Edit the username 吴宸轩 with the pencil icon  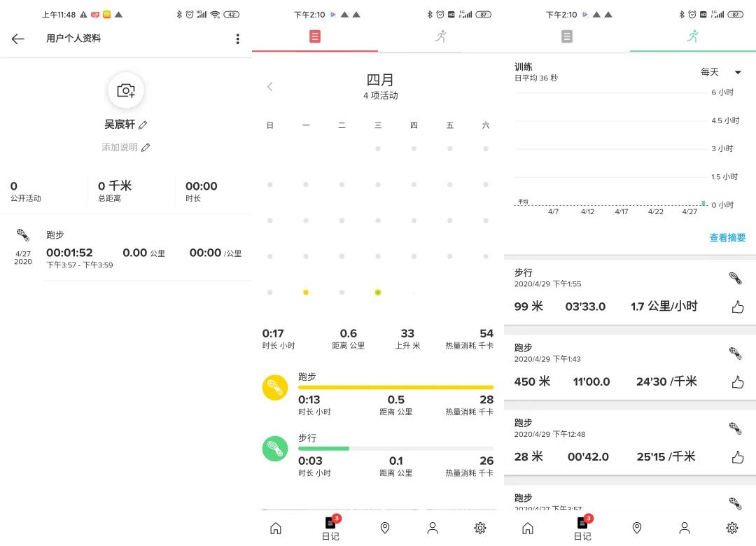(x=141, y=124)
